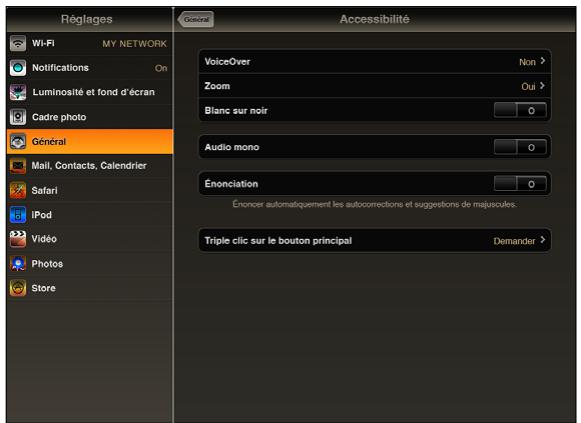Open VoiceOver settings via its chevron

[x=542, y=61]
